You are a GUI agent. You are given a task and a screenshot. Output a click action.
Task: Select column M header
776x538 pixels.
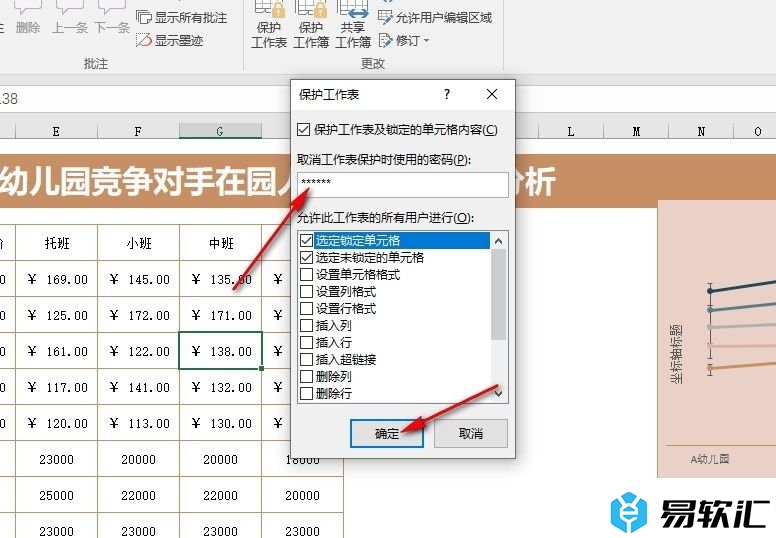point(636,131)
